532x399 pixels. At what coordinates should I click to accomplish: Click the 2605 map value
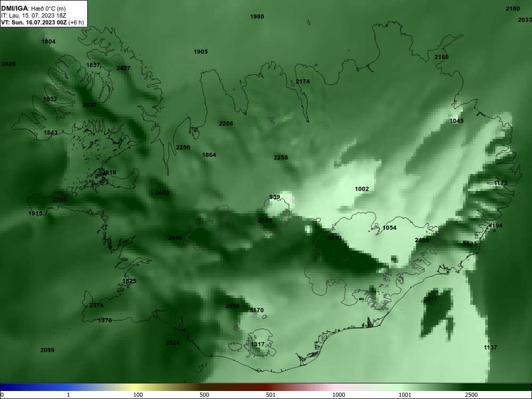pyautogui.click(x=162, y=193)
